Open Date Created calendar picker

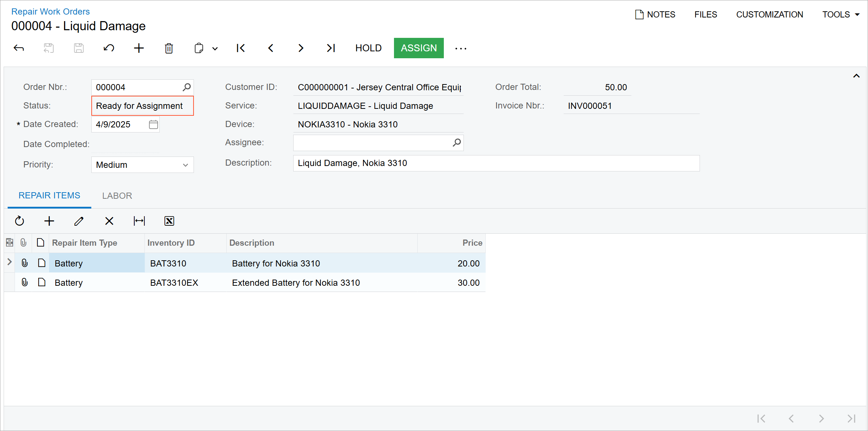(153, 124)
